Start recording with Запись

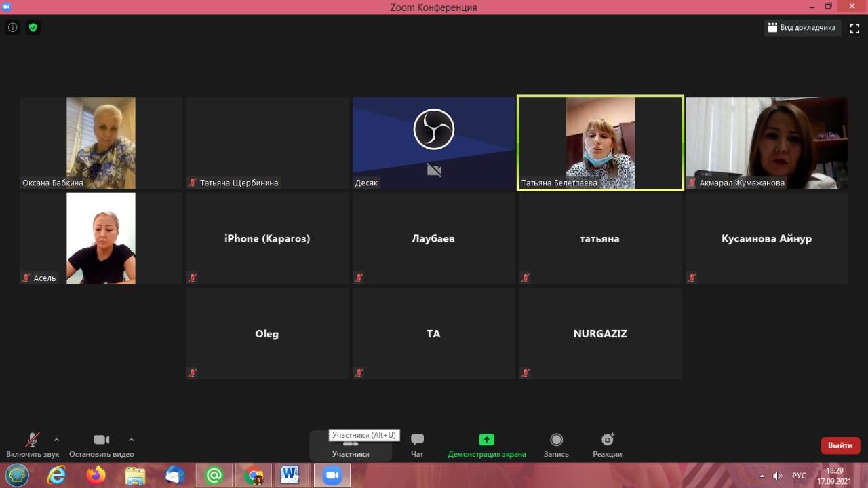[x=556, y=445]
